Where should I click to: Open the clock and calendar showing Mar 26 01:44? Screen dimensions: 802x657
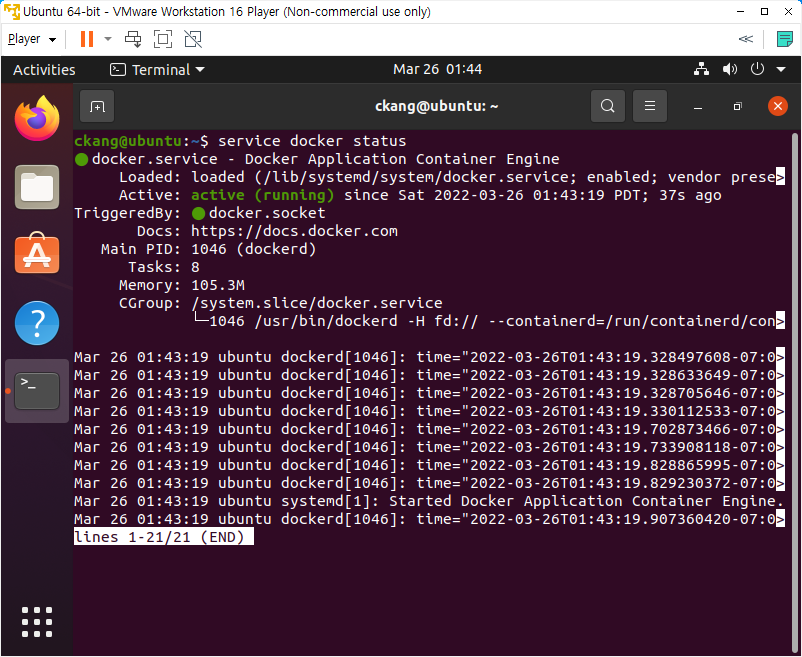point(437,69)
